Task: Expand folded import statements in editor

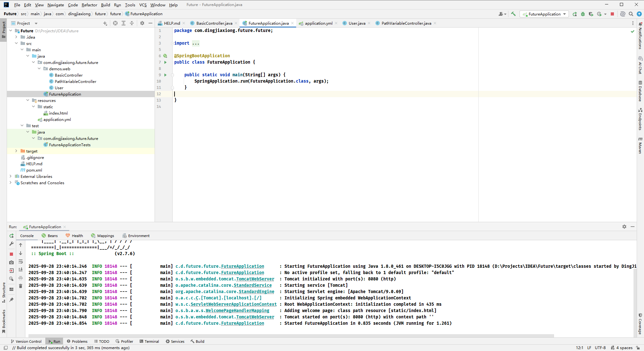Action: (196, 43)
